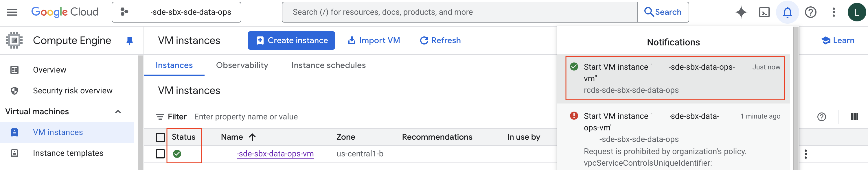Unpin Compute Engine with the pin icon
The width and height of the screenshot is (868, 170).
point(129,41)
